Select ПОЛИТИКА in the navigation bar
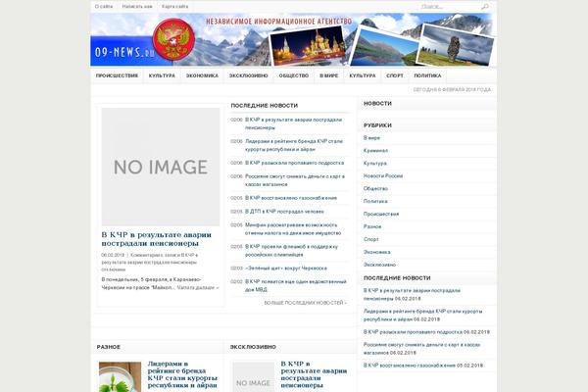The height and width of the screenshot is (392, 588). (x=427, y=75)
